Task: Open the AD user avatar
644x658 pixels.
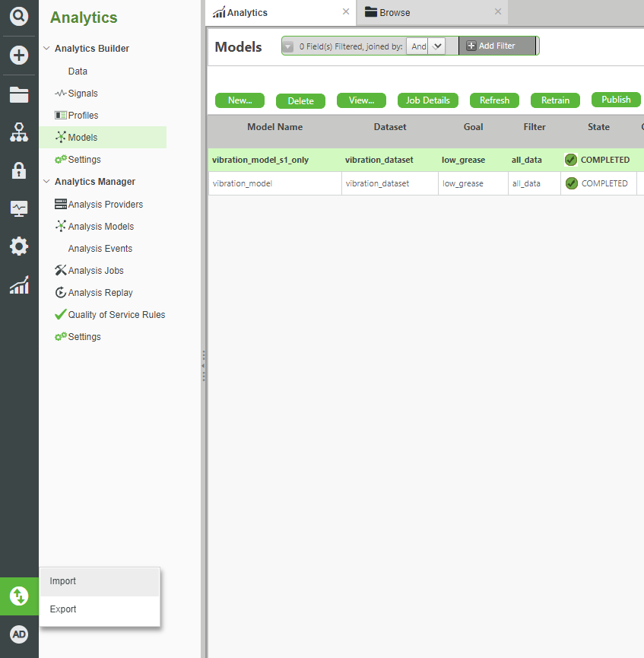Action: 19,634
